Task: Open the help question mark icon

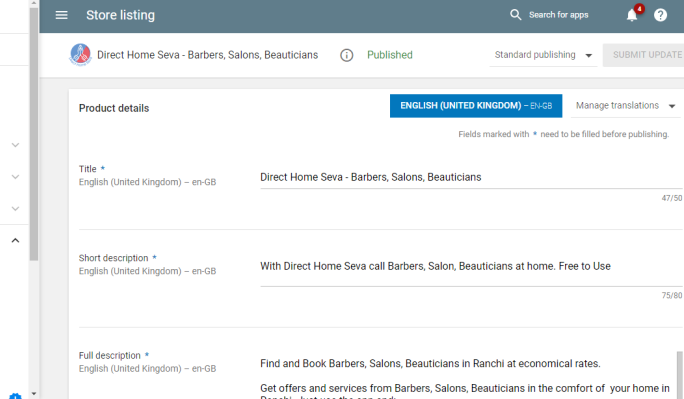Action: (660, 15)
